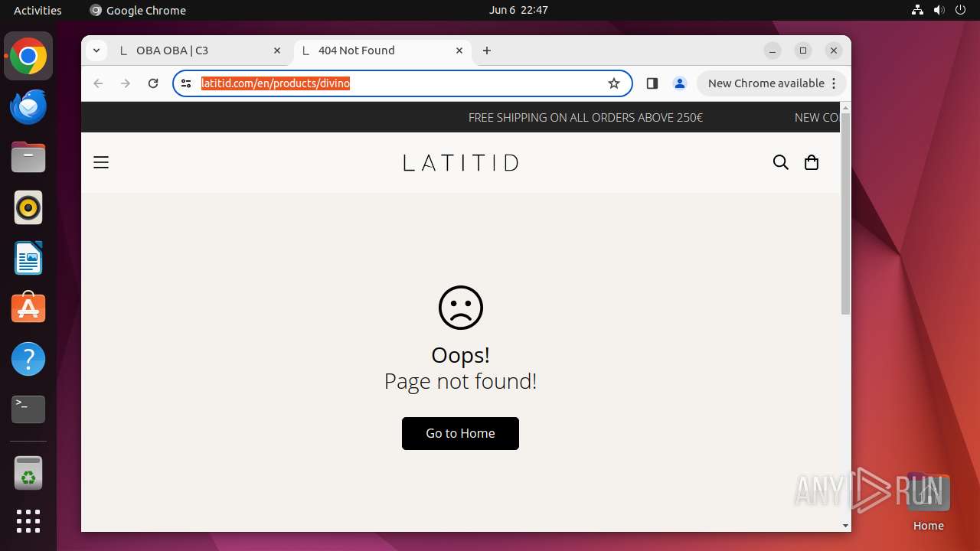Open Help from the dock
This screenshot has width=980, height=551.
tap(28, 359)
